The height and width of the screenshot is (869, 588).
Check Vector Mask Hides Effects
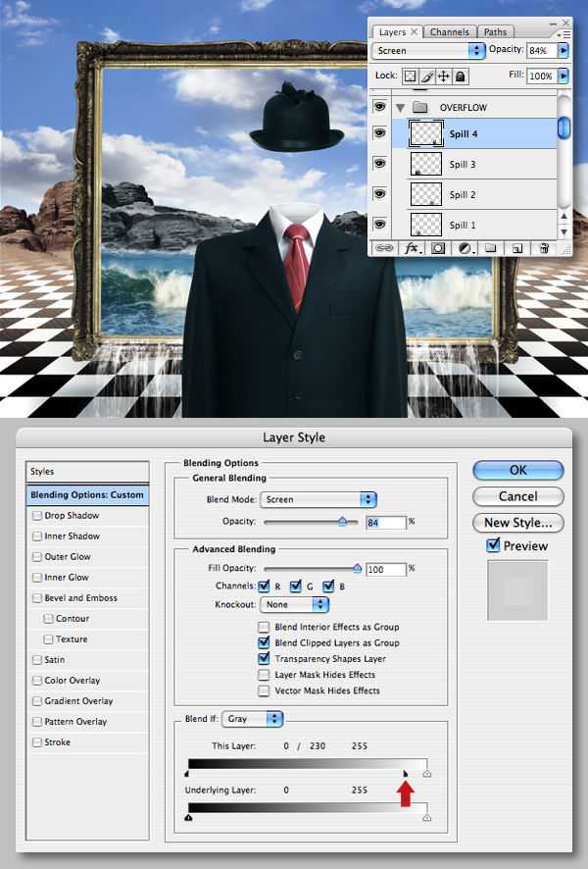point(264,690)
